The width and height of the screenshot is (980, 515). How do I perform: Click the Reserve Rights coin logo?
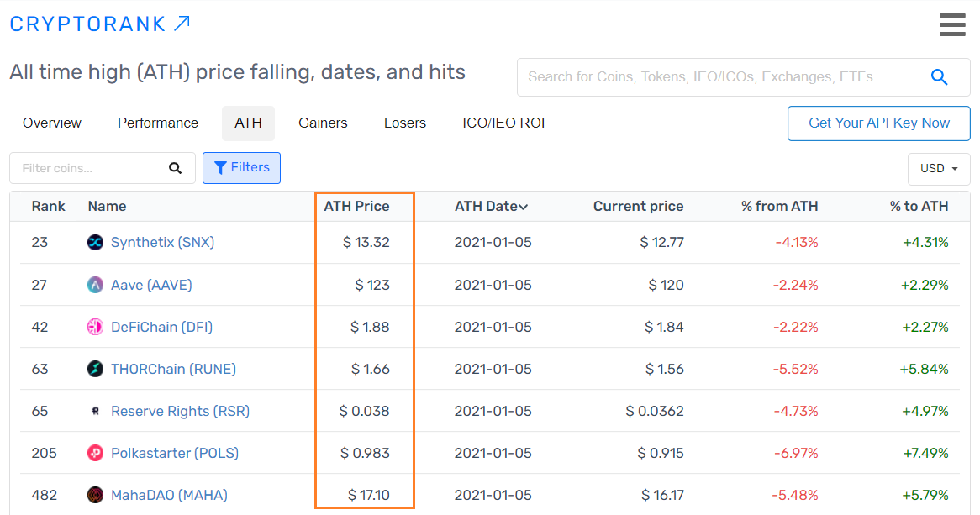click(95, 412)
